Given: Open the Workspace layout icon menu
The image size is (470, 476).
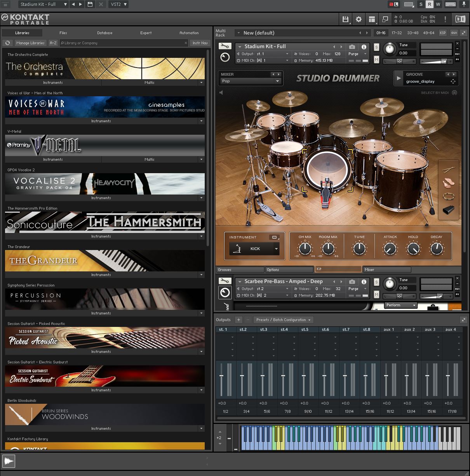Looking at the screenshot, I should pyautogui.click(x=372, y=19).
